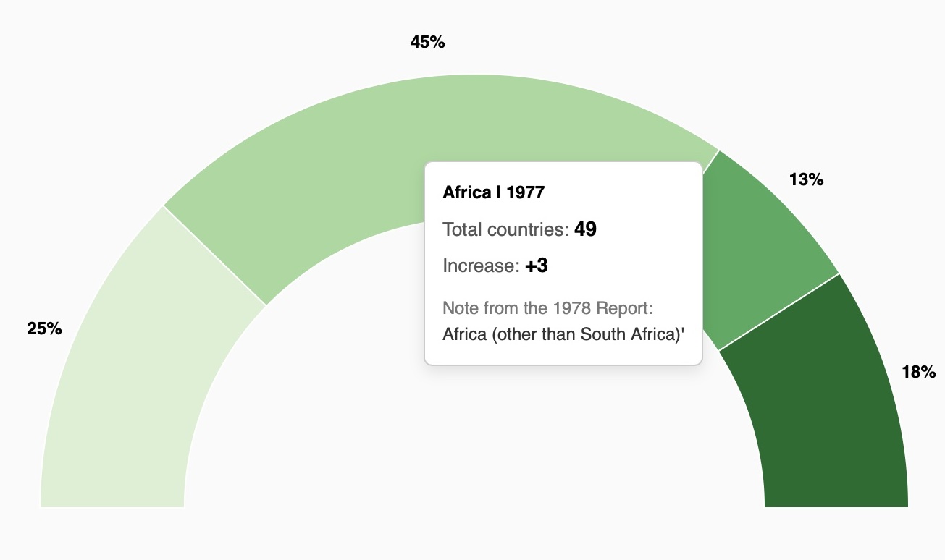Select the total countries value 49
Image resolution: width=945 pixels, height=560 pixels.
(x=585, y=230)
